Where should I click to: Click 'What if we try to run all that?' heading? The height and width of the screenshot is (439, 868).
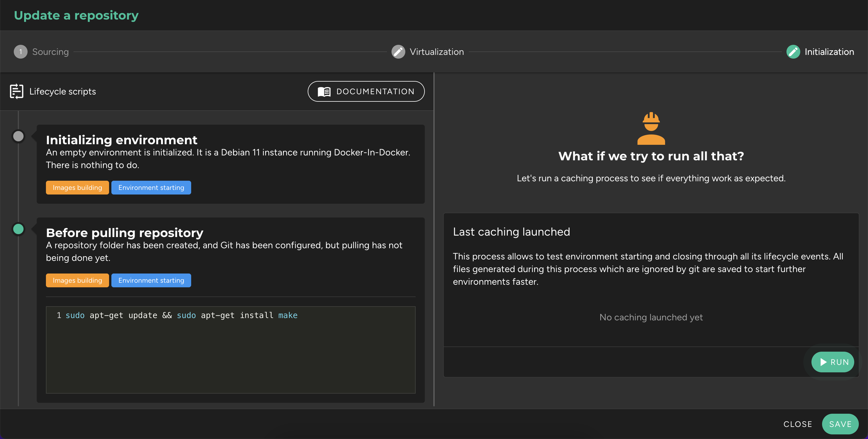[651, 156]
